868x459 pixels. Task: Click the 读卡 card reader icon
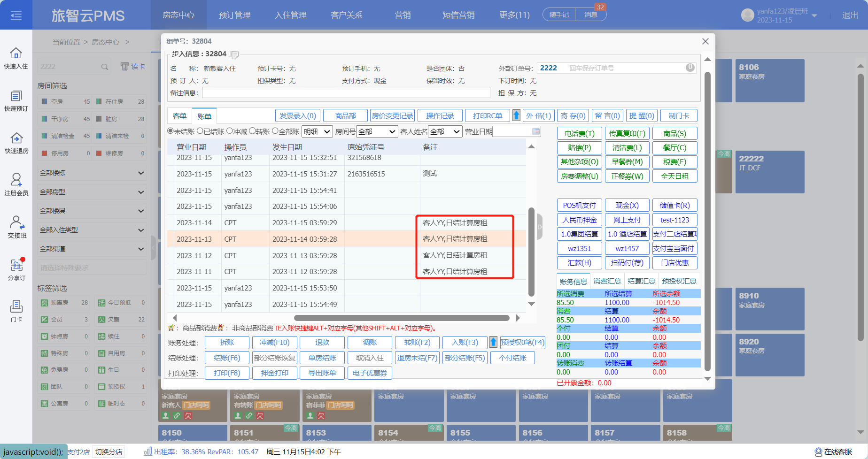(x=133, y=67)
